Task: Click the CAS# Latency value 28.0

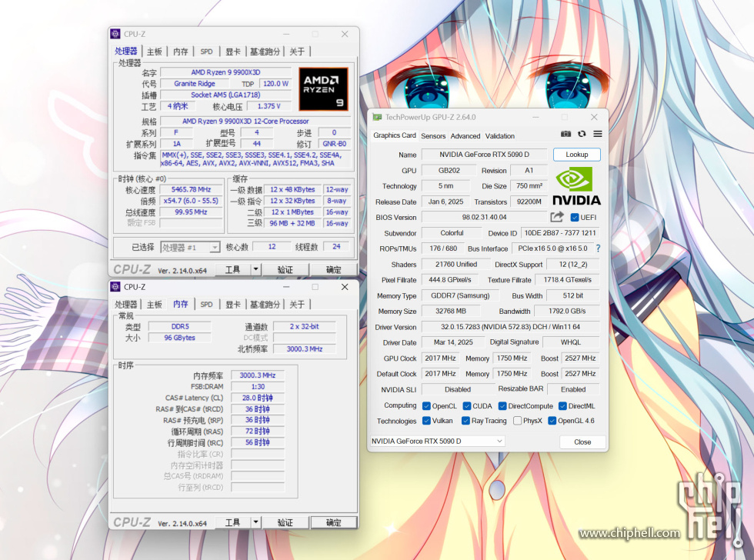Action: pos(257,398)
